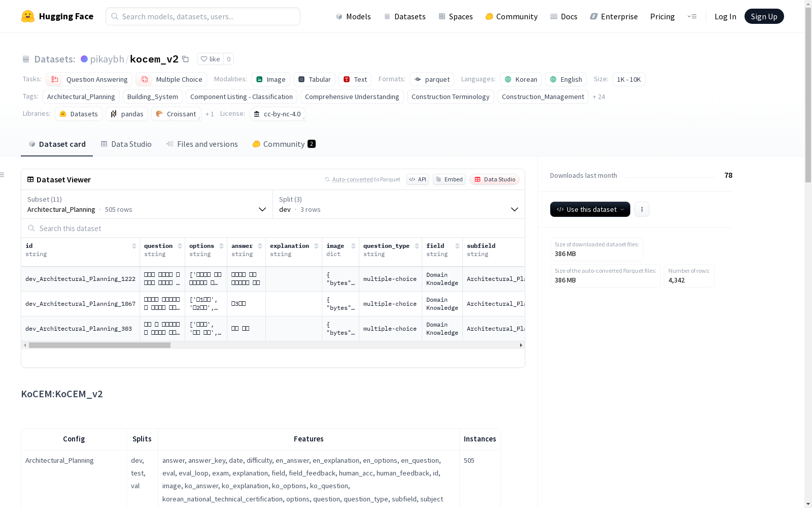Image resolution: width=812 pixels, height=508 pixels.
Task: Sort the field column
Action: (x=457, y=246)
